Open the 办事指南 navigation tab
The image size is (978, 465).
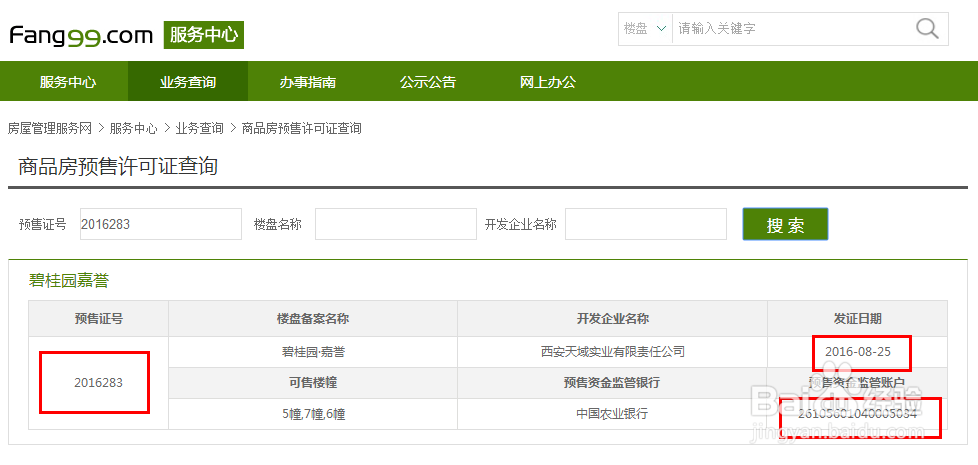point(307,82)
